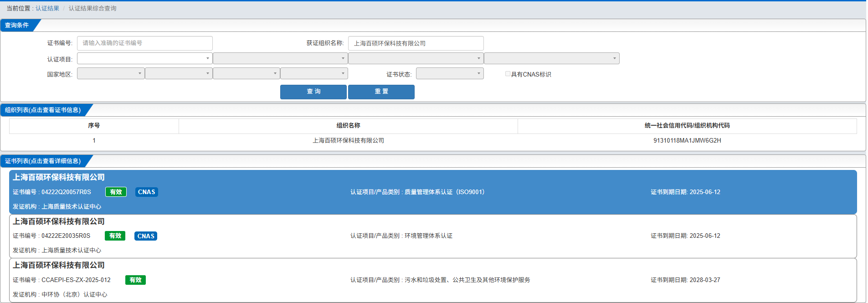Click the 认证结果 breadcrumb link
Screen dimensions: 868x303
click(x=47, y=8)
